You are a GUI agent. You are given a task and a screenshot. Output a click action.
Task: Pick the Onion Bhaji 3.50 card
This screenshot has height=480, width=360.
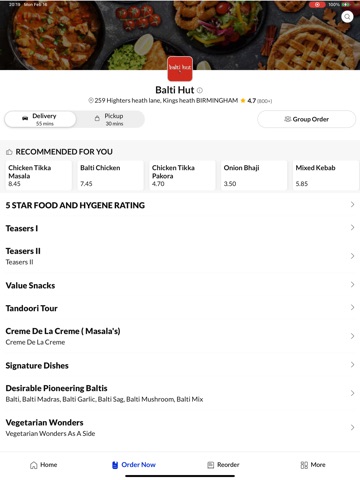point(254,176)
